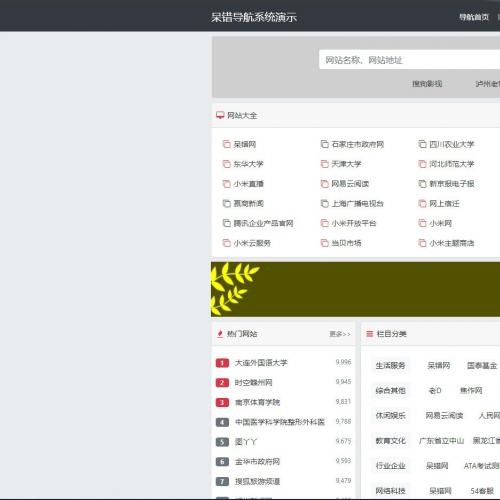
Task: Select the 休闲娱乐 category
Action: pos(390,416)
